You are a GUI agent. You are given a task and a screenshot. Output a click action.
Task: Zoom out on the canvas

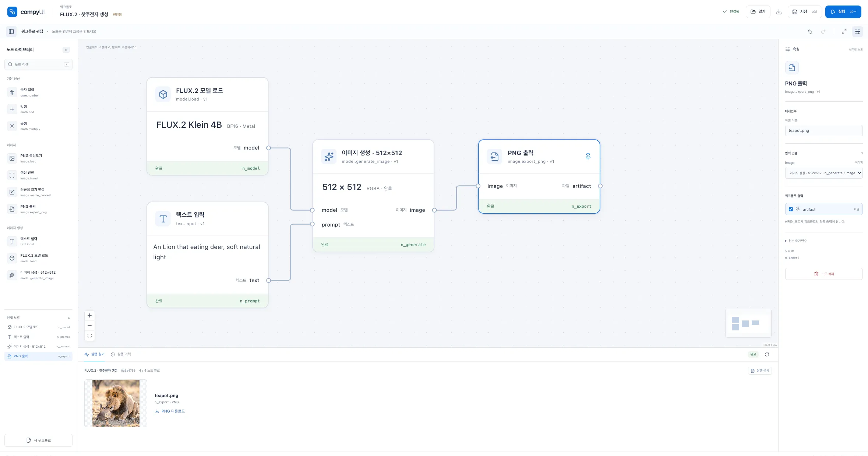89,326
